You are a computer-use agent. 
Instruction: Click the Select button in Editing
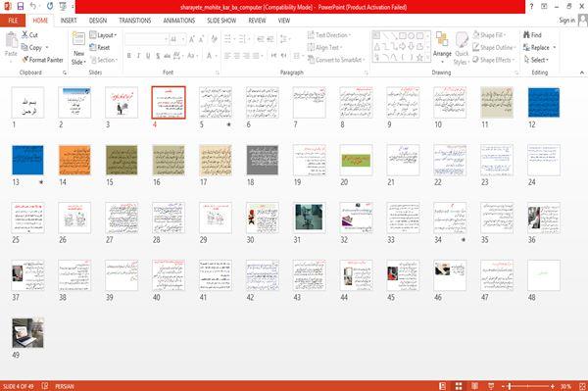pyautogui.click(x=536, y=60)
